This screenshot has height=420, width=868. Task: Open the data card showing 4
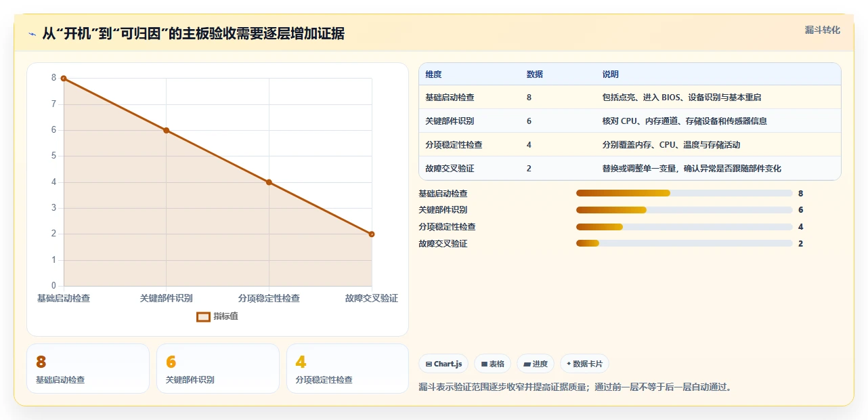(x=348, y=369)
